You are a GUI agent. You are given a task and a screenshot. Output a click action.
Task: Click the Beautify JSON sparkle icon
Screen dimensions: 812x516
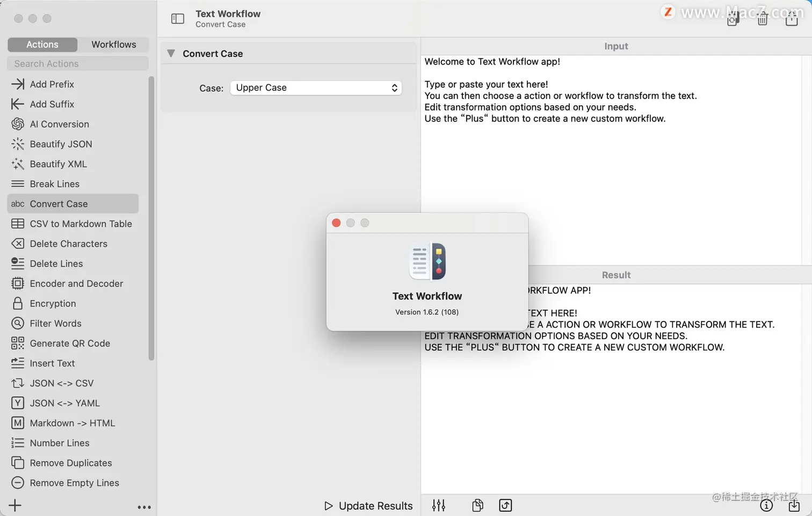pyautogui.click(x=18, y=144)
